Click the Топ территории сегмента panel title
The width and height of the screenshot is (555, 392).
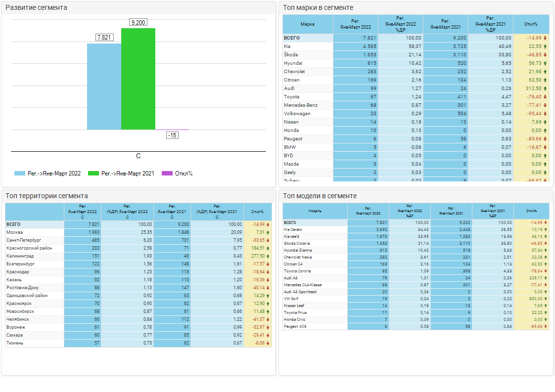pyautogui.click(x=46, y=196)
